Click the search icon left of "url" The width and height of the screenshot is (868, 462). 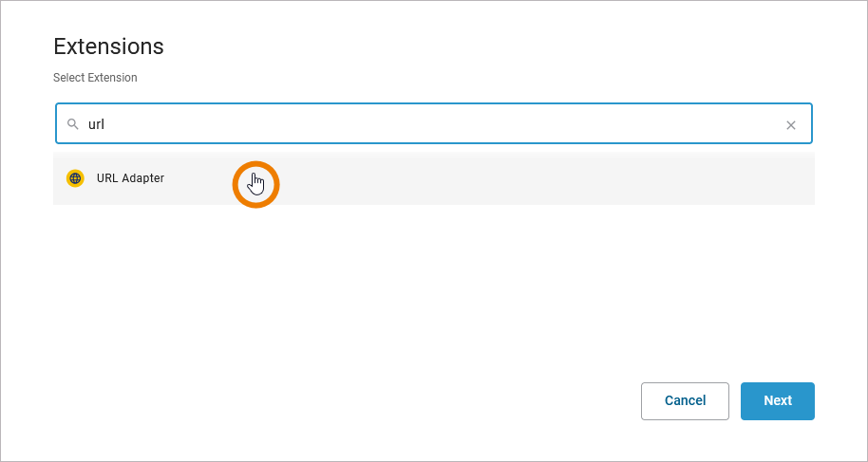pos(72,124)
